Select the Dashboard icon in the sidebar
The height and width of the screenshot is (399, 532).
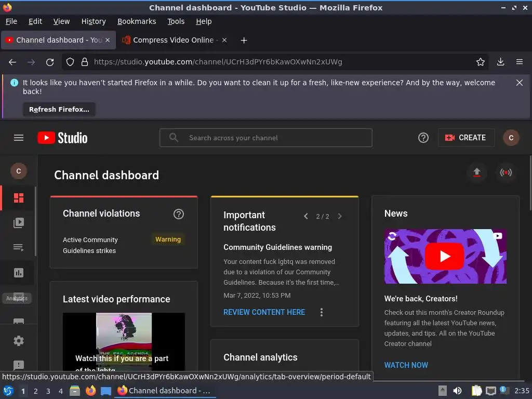[x=19, y=198]
